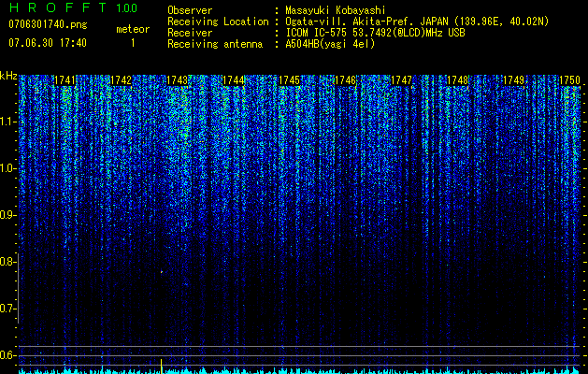Click the bright meteor echo dot near 0.78 kHz
The width and height of the screenshot is (588, 374).
(162, 272)
